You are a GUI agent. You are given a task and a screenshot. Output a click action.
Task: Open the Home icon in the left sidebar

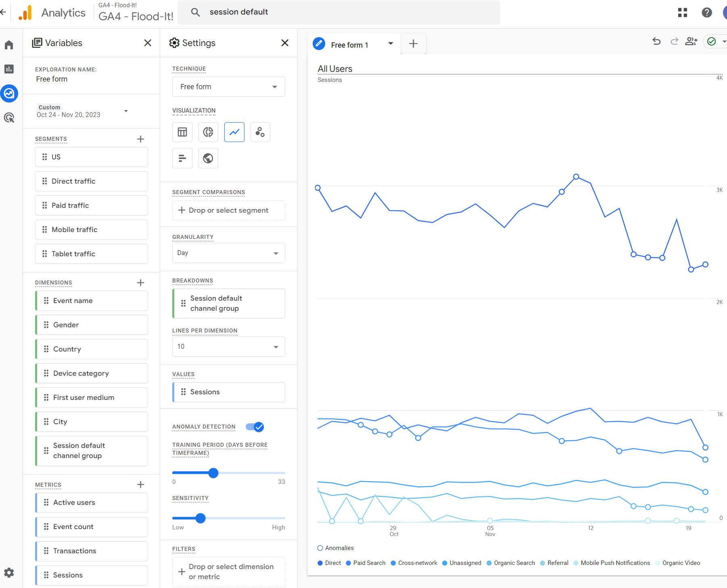click(9, 45)
